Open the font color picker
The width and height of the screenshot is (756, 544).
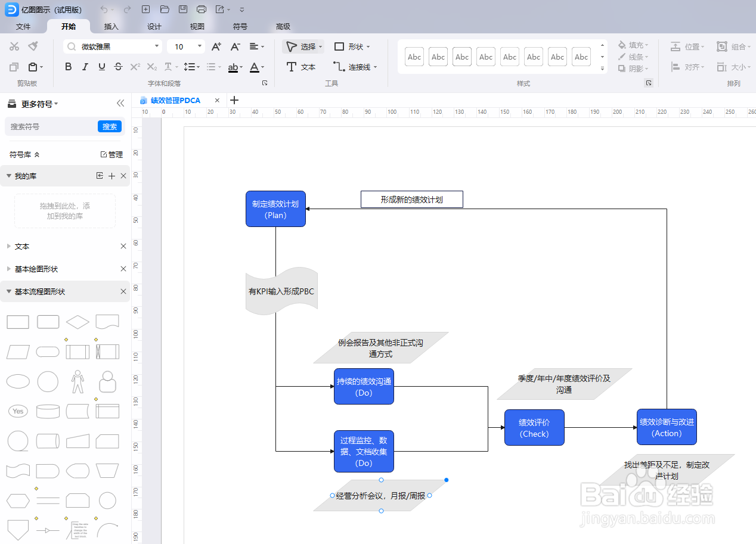pyautogui.click(x=255, y=67)
